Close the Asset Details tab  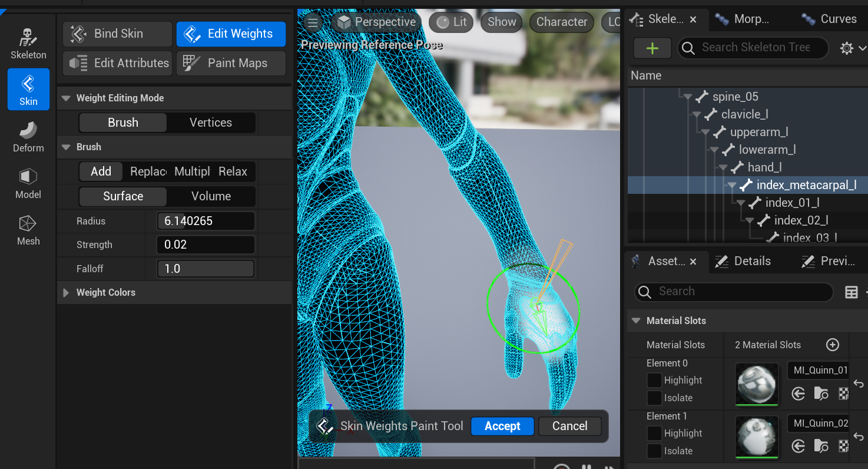point(693,261)
